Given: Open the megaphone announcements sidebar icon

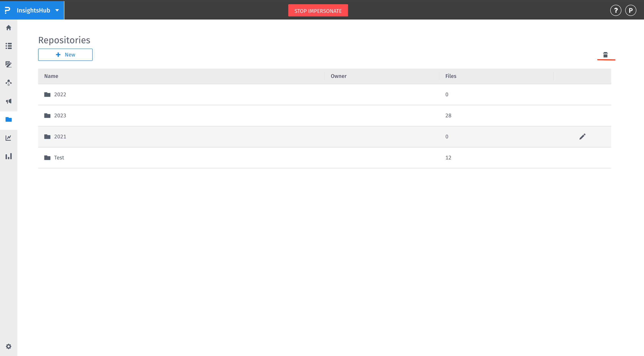Looking at the screenshot, I should (8, 101).
